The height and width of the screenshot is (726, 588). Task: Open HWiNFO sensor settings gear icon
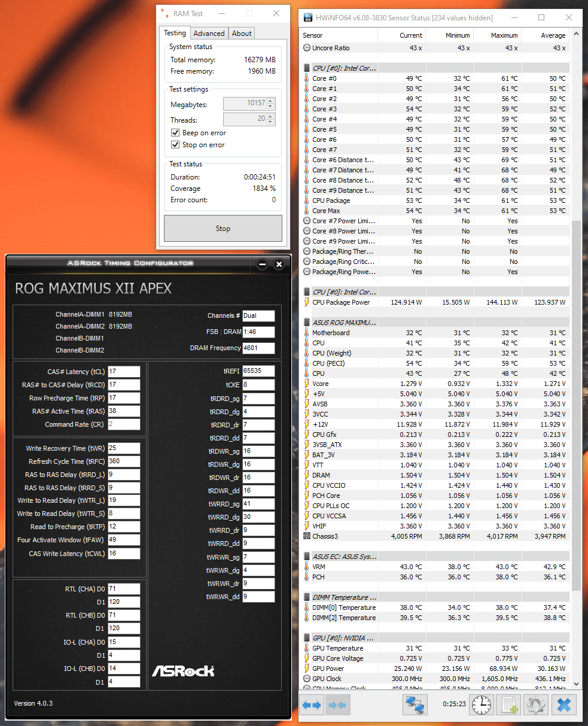536,705
